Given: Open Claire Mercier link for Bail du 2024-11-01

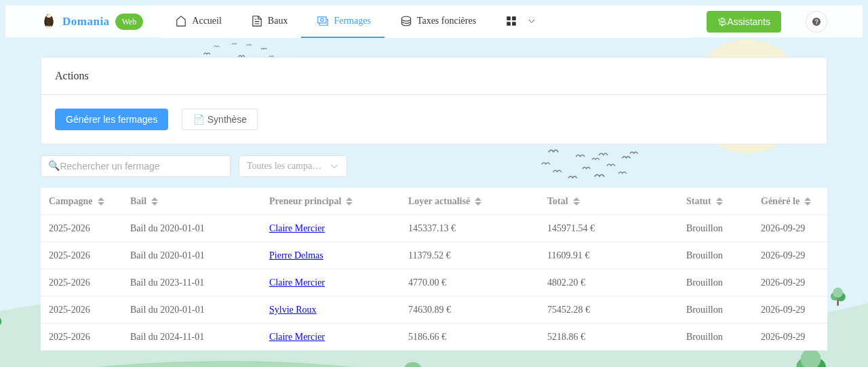Looking at the screenshot, I should [297, 337].
